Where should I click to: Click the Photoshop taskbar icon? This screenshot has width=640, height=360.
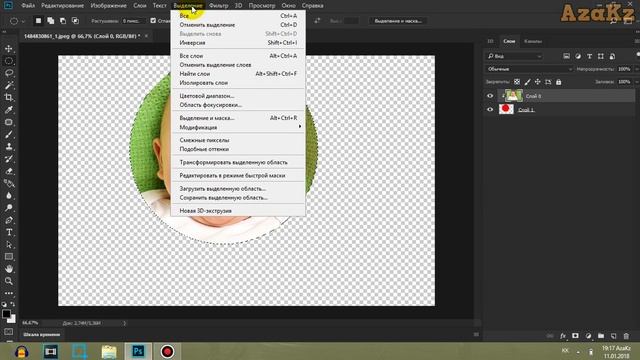pyautogui.click(x=138, y=351)
